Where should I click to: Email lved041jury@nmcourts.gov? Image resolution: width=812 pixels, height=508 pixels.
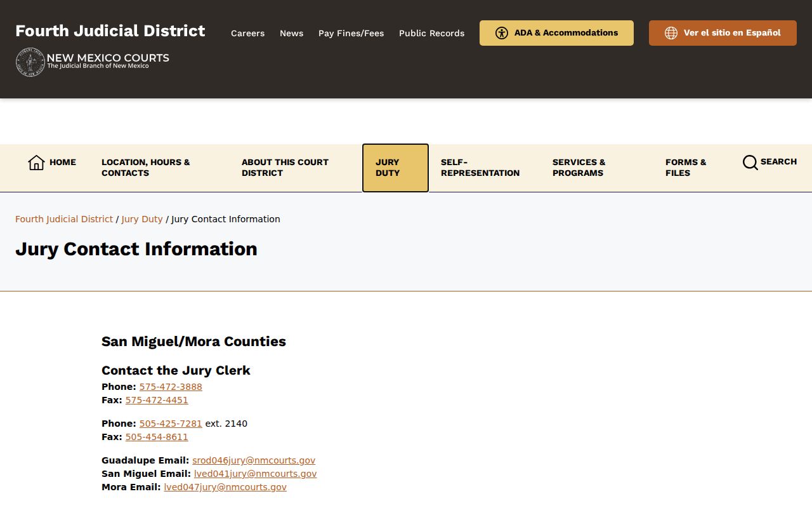255,474
